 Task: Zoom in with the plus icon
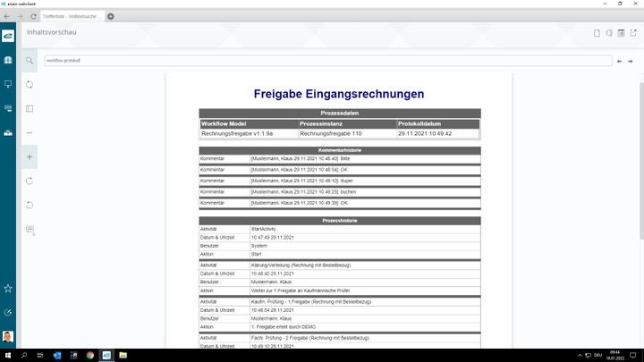point(30,156)
